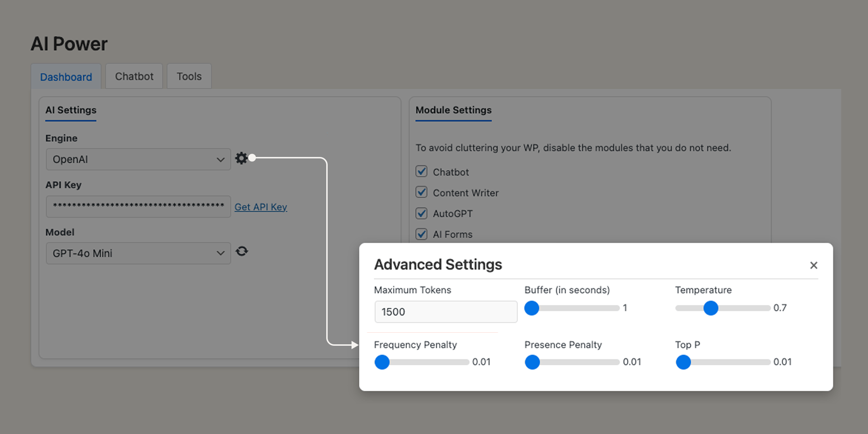Click the Frequency Penalty slider handle
The height and width of the screenshot is (434, 868).
(x=382, y=362)
